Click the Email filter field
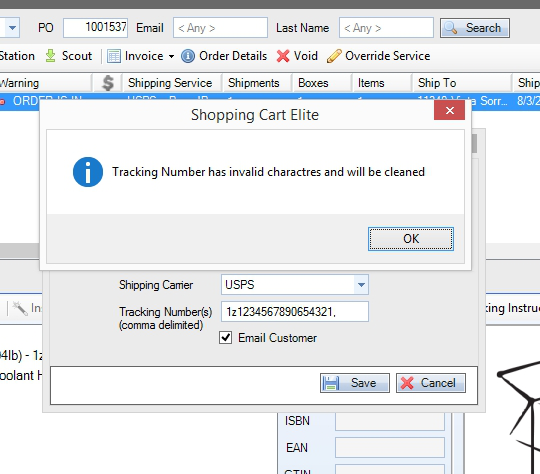The width and height of the screenshot is (540, 474). tap(220, 28)
